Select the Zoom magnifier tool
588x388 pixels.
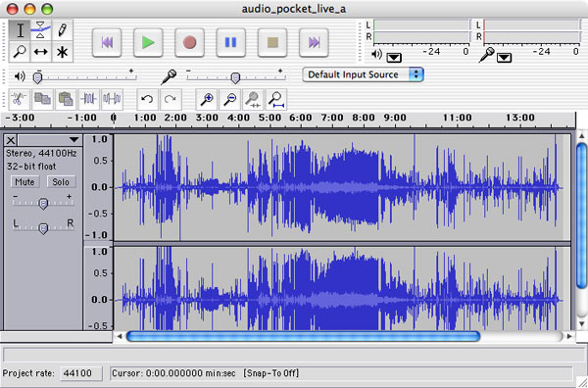pyautogui.click(x=20, y=51)
